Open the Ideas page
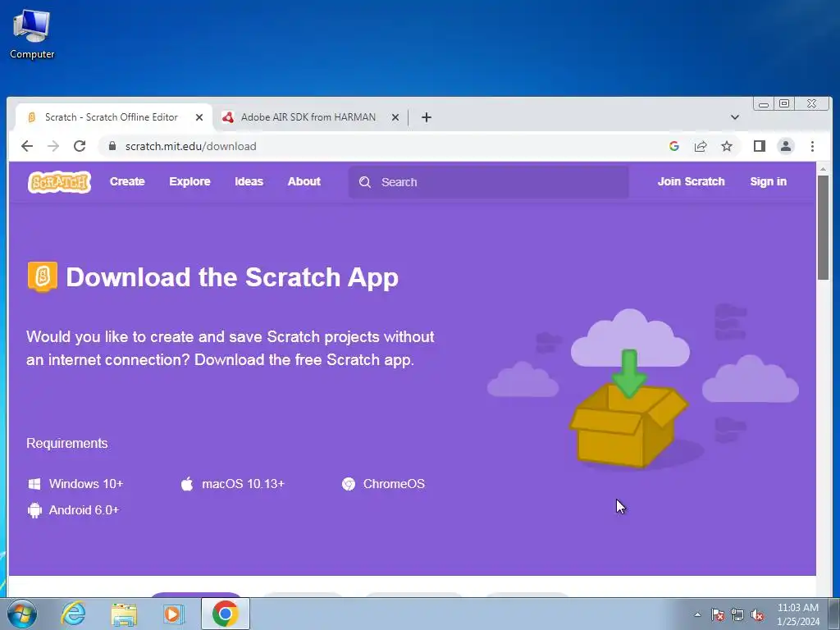 [249, 181]
